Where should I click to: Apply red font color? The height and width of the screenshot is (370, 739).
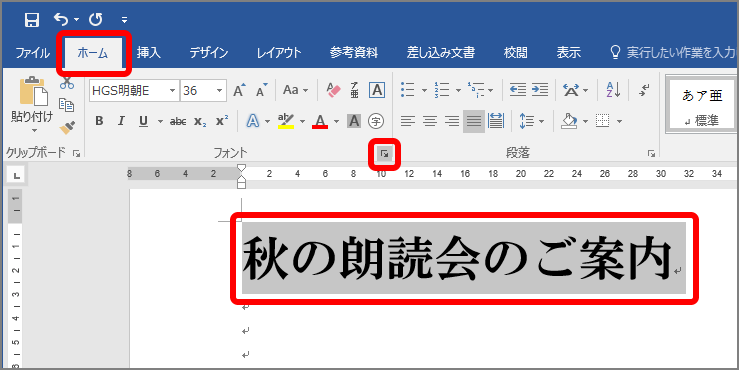(x=320, y=121)
